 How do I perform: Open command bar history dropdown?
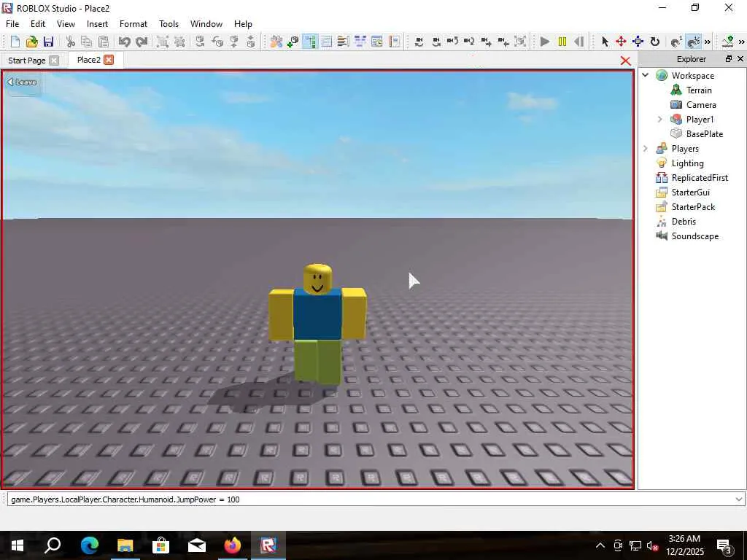coord(738,499)
